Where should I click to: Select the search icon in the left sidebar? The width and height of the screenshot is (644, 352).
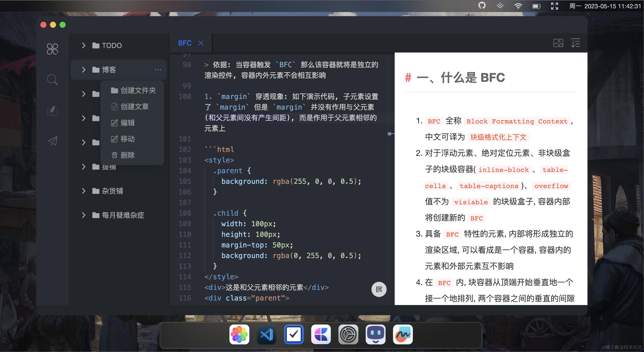[52, 80]
